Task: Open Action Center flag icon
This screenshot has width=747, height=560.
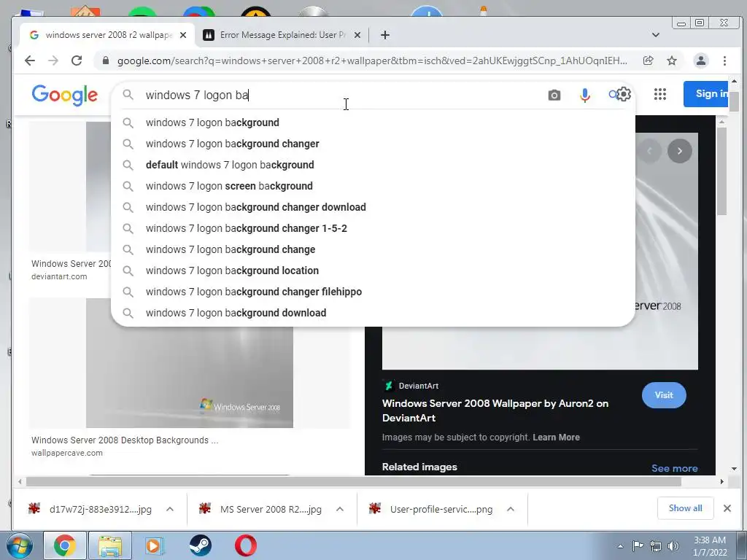Action: [x=638, y=545]
